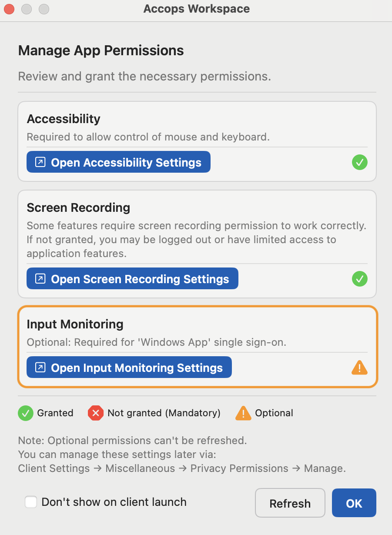The height and width of the screenshot is (535, 392).
Task: Click the green checkmark beside Screen Recording settings
Action: tap(359, 279)
